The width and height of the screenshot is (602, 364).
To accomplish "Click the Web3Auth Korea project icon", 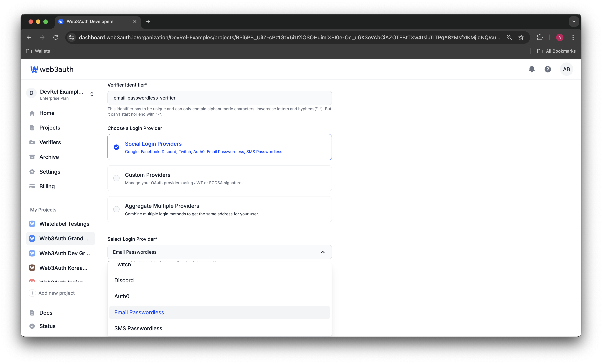I will [x=32, y=268].
